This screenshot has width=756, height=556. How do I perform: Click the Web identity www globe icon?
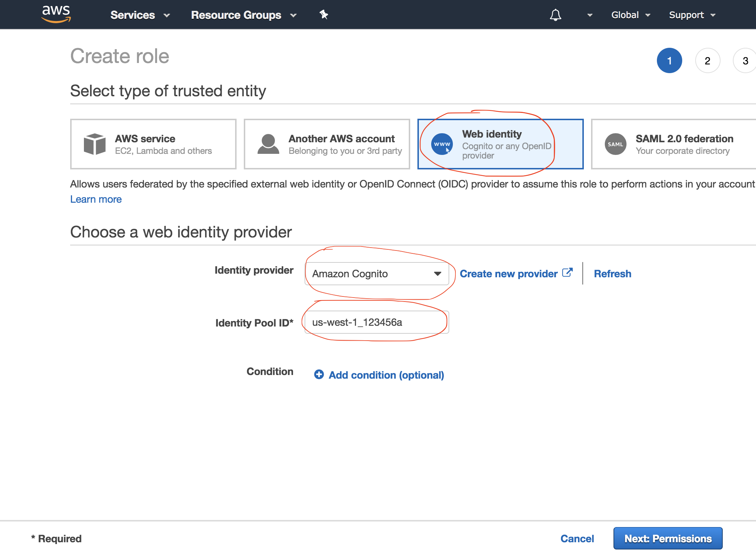tap(441, 144)
